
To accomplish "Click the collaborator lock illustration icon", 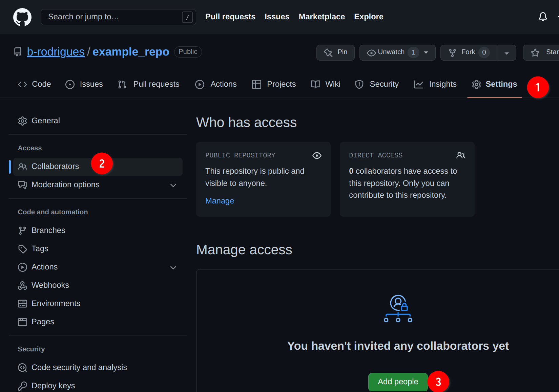I will click(x=398, y=308).
